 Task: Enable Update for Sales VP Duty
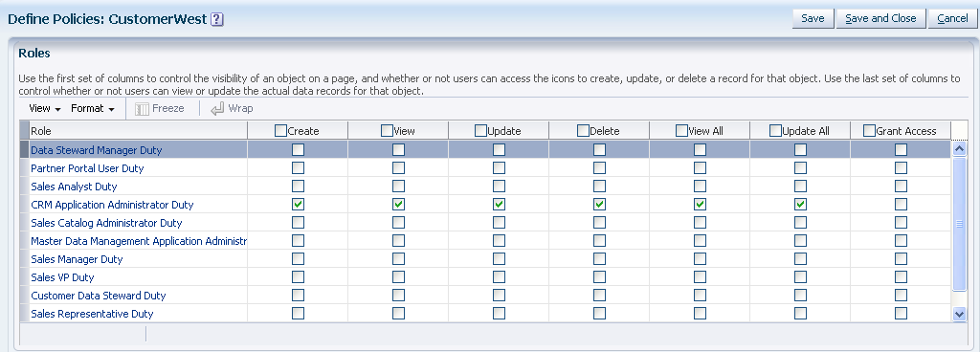[499, 276]
